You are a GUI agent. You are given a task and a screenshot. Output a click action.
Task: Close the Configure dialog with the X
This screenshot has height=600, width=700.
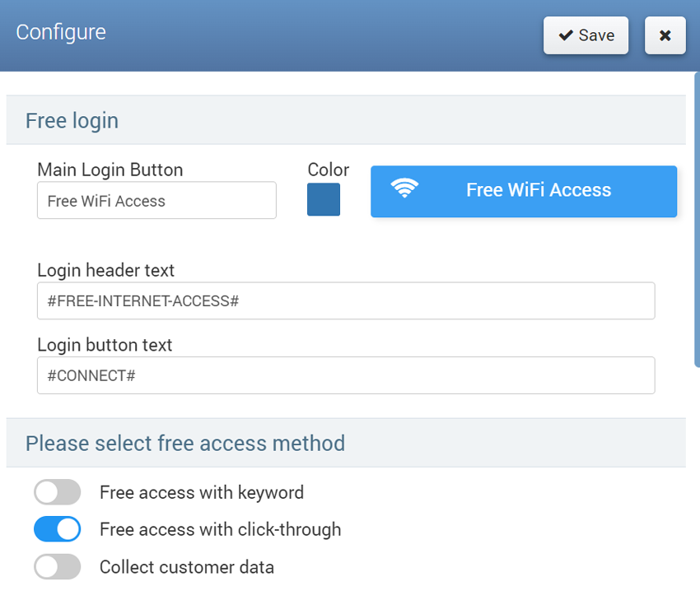click(x=665, y=35)
